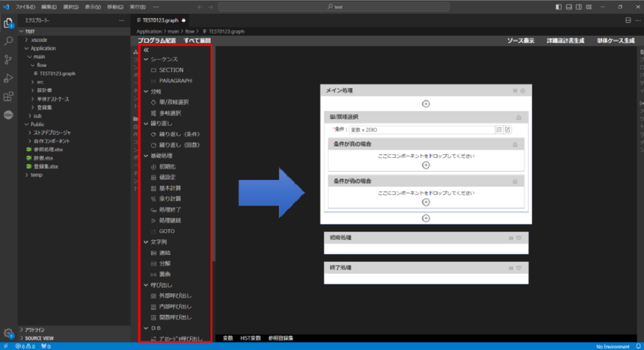This screenshot has height=350, width=644.
Task: Click the plus icon under メイン処理 header
Action: click(425, 103)
